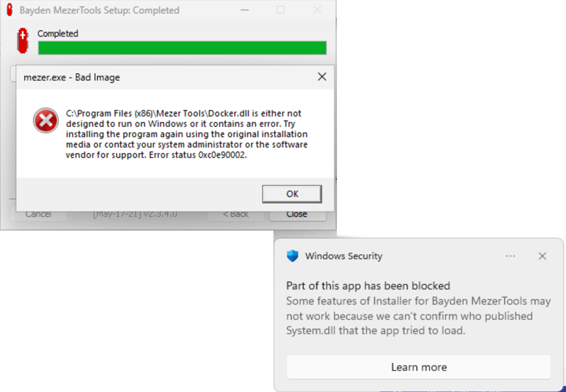Image resolution: width=566 pixels, height=392 pixels.
Task: Click the 'Windows Security' notification title
Action: coord(344,256)
